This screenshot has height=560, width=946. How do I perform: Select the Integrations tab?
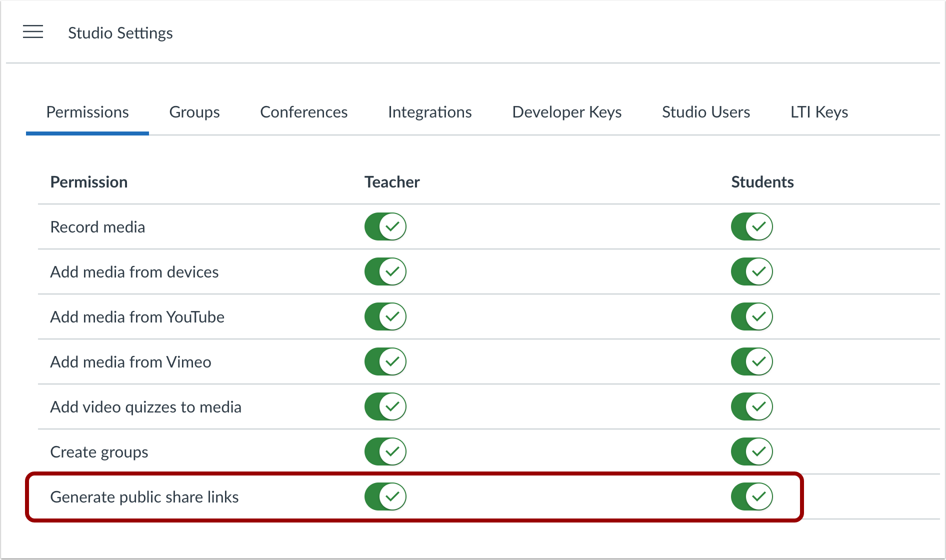(x=429, y=112)
